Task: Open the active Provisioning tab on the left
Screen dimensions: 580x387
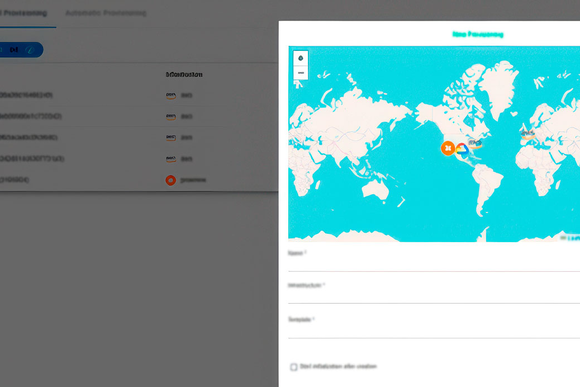Action: tap(23, 13)
